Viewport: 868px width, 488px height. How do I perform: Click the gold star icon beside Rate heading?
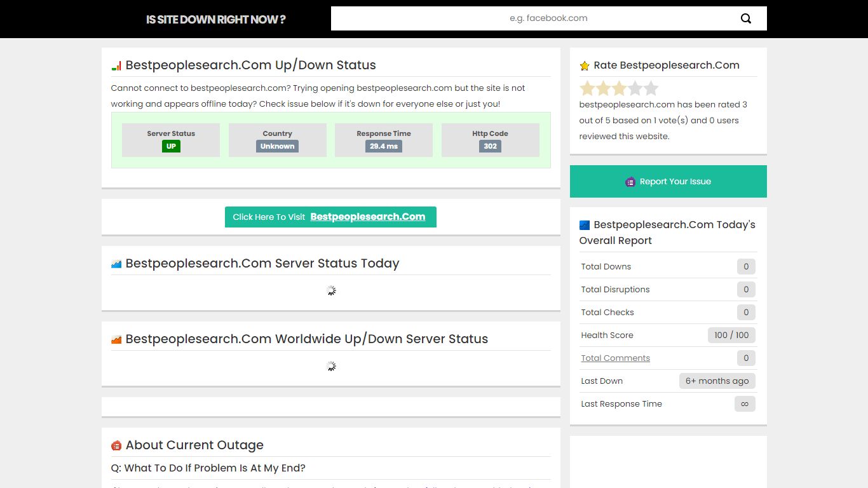tap(585, 65)
